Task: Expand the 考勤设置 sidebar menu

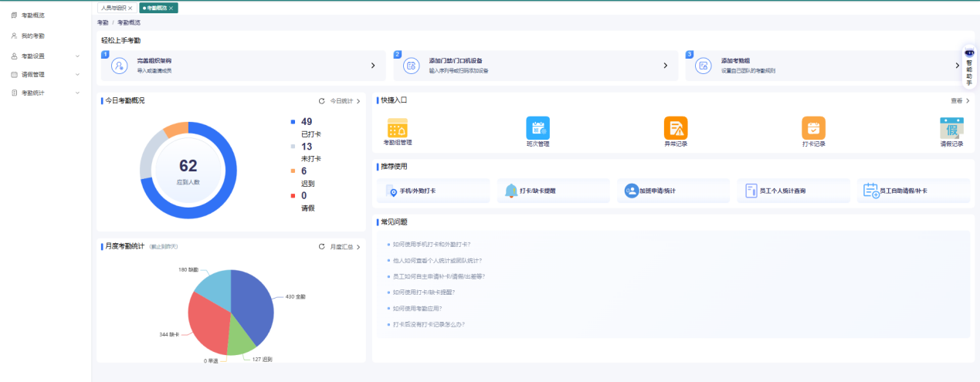Action: 46,56
